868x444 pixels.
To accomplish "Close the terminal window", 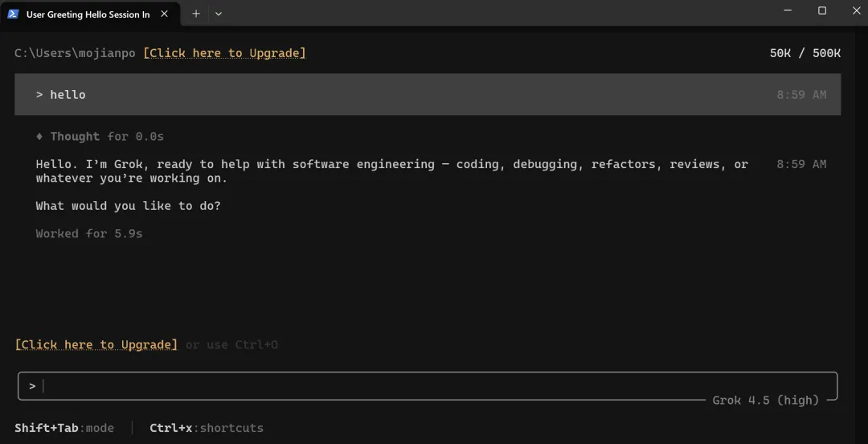I will point(855,10).
